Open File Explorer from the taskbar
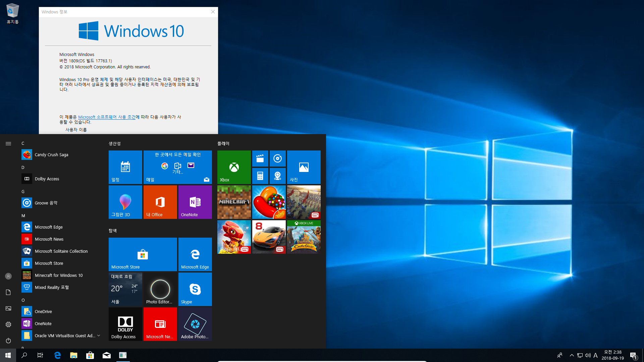Image resolution: width=644 pixels, height=362 pixels. click(x=74, y=355)
